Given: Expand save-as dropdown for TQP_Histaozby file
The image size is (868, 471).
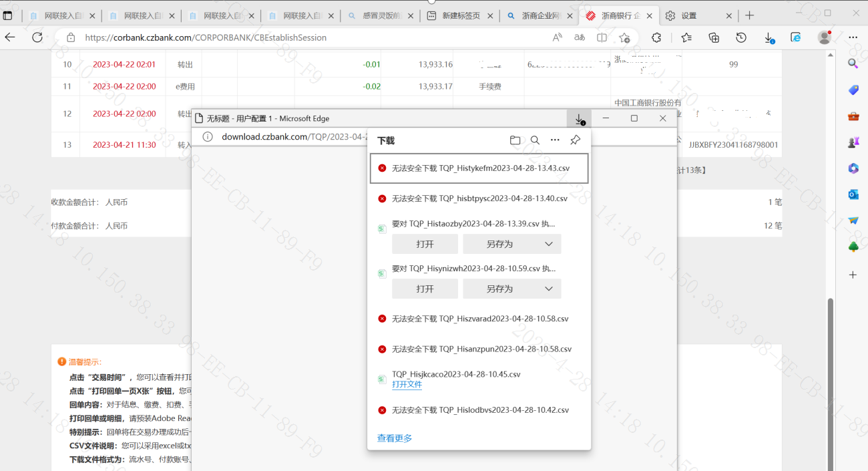Looking at the screenshot, I should pyautogui.click(x=549, y=244).
